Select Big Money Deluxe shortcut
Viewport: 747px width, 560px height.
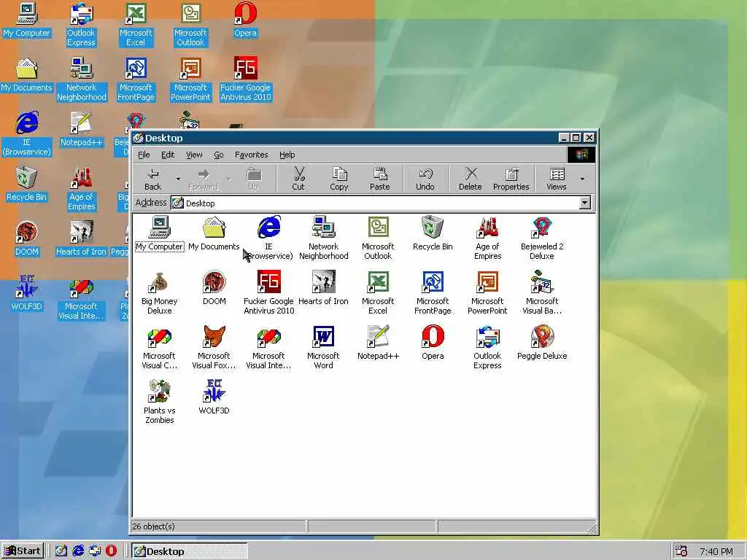pos(160,293)
